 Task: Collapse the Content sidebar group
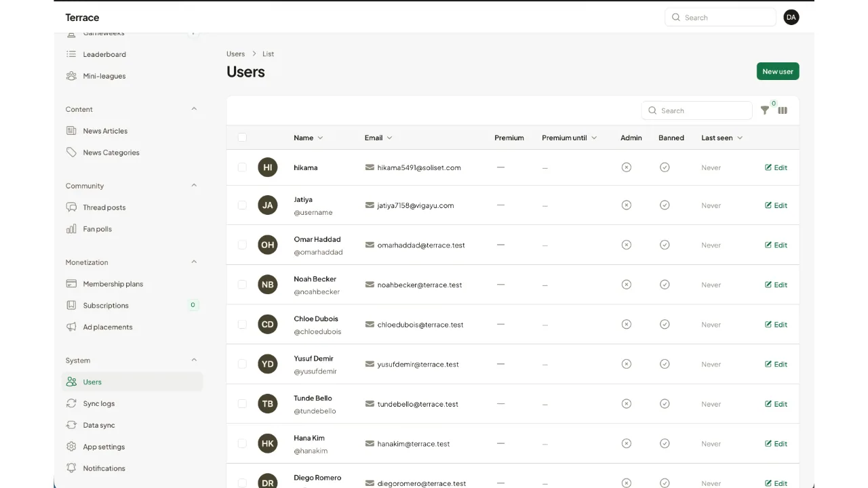tap(194, 109)
